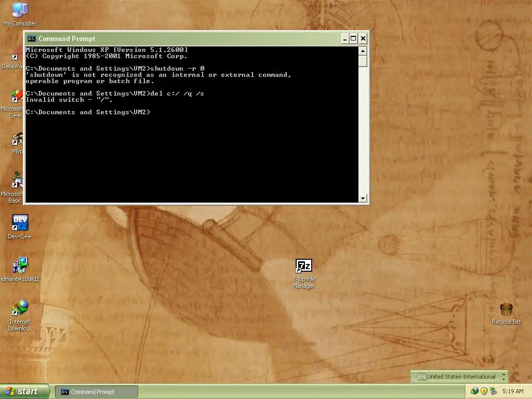Viewport: 532px width, 399px height.
Task: Open the language bar options arrow
Action: [x=503, y=379]
